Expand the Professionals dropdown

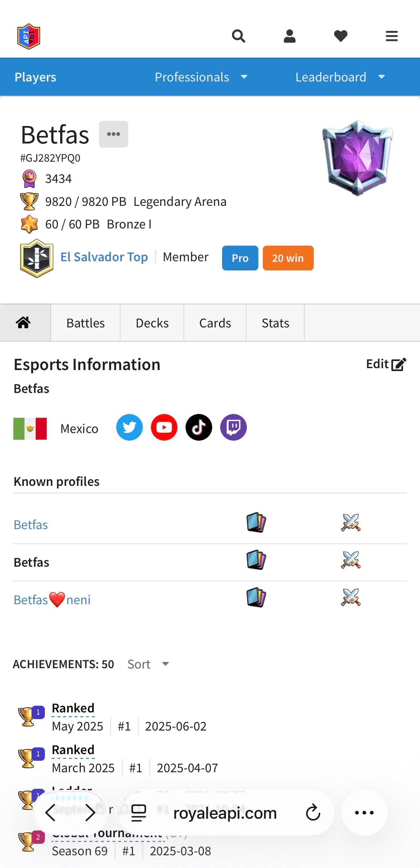point(201,77)
